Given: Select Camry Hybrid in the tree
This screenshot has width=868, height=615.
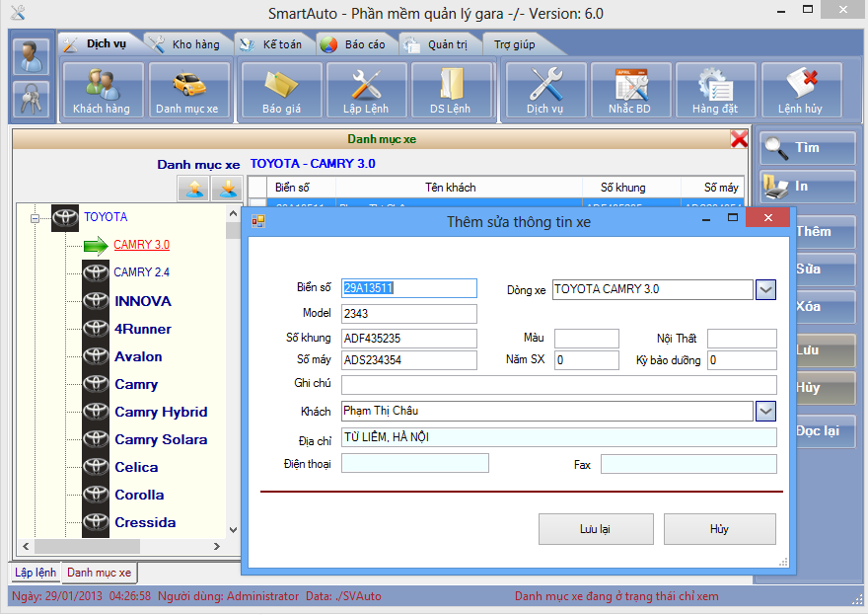Looking at the screenshot, I should [161, 413].
